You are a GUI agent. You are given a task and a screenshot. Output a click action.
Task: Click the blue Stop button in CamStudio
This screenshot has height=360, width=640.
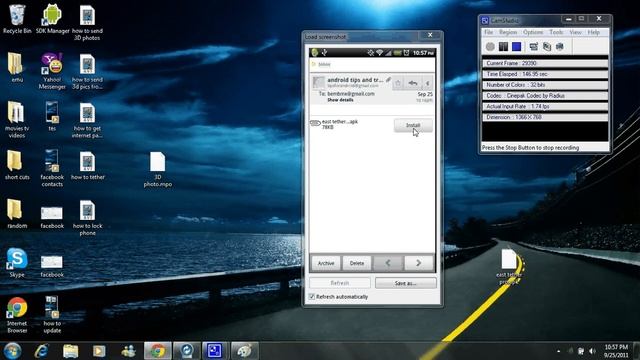[516, 47]
